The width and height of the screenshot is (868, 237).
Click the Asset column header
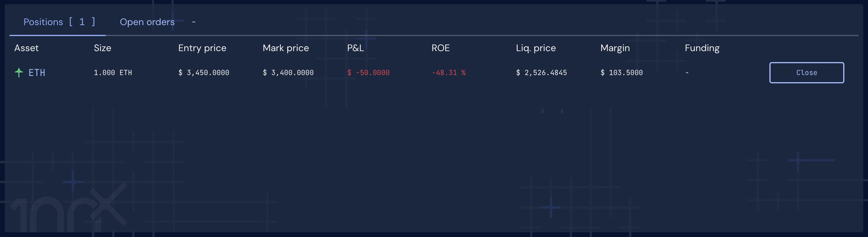[26, 48]
